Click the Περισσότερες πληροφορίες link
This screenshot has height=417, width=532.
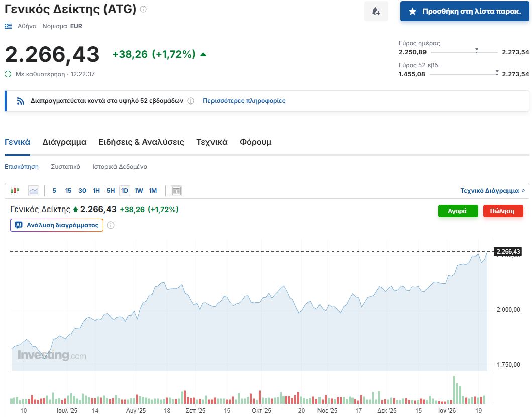(244, 101)
